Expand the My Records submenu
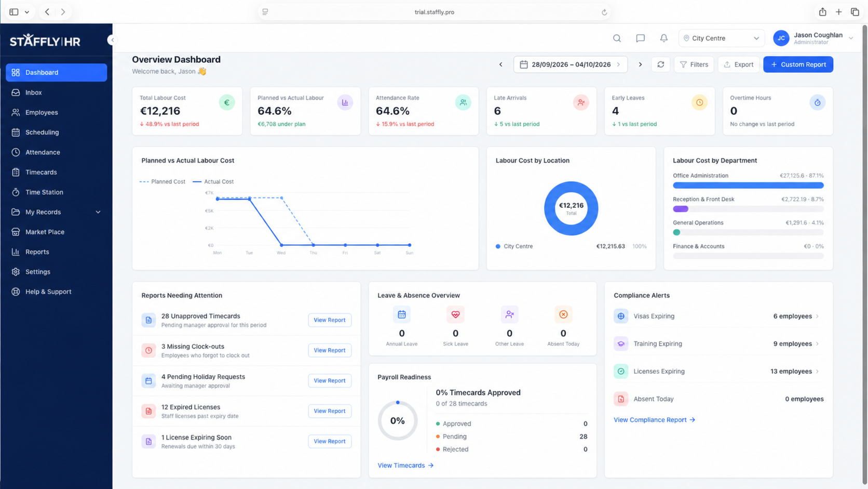The height and width of the screenshot is (489, 868). coord(56,212)
